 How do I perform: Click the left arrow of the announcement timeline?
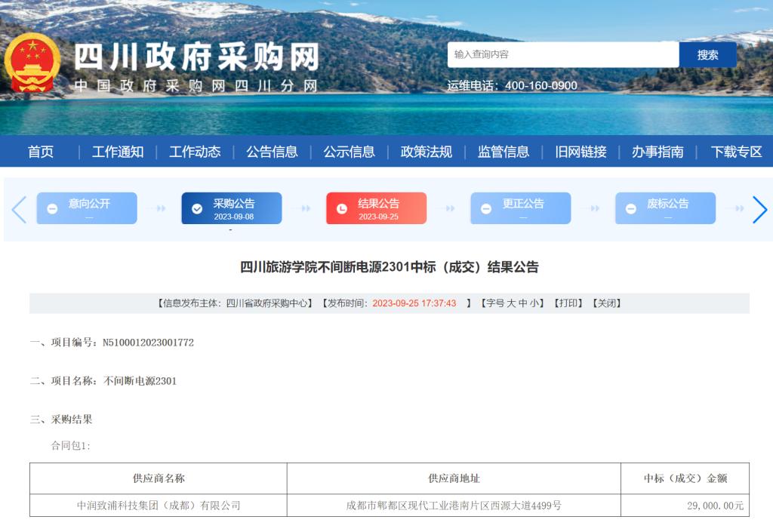point(19,209)
